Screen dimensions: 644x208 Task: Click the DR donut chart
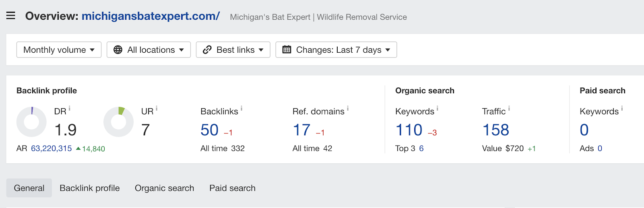tap(31, 122)
